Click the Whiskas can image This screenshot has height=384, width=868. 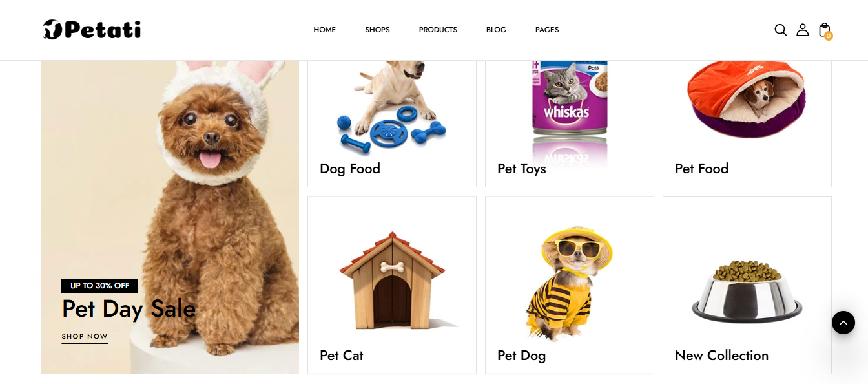(x=570, y=107)
